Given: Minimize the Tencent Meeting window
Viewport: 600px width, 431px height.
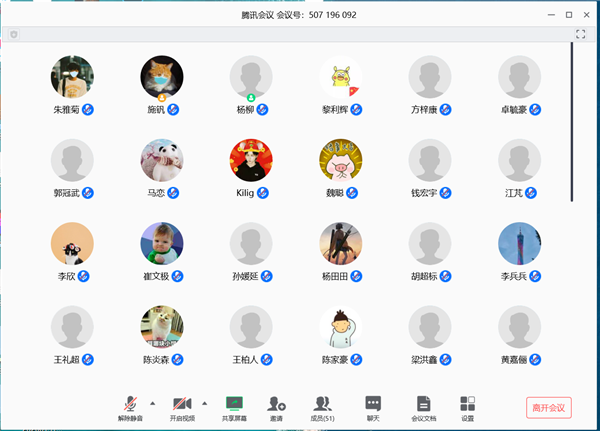Looking at the screenshot, I should point(551,15).
